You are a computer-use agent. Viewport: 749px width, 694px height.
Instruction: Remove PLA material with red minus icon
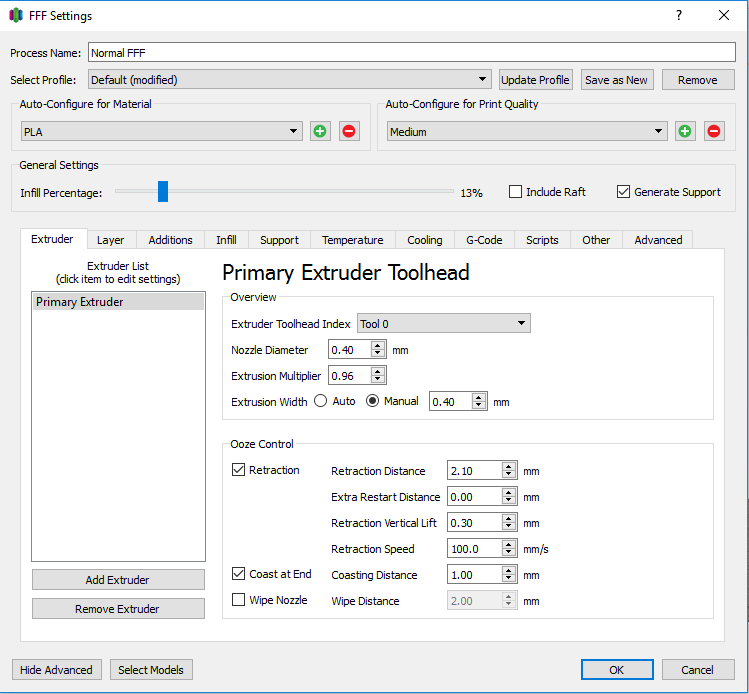[x=349, y=131]
